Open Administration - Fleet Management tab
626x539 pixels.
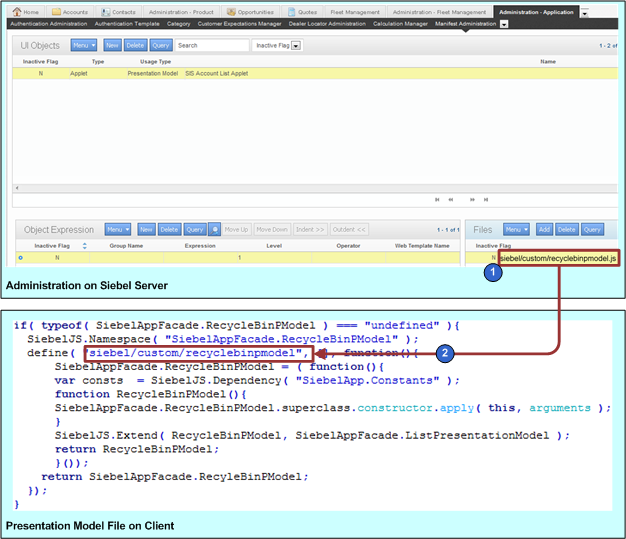(x=439, y=12)
